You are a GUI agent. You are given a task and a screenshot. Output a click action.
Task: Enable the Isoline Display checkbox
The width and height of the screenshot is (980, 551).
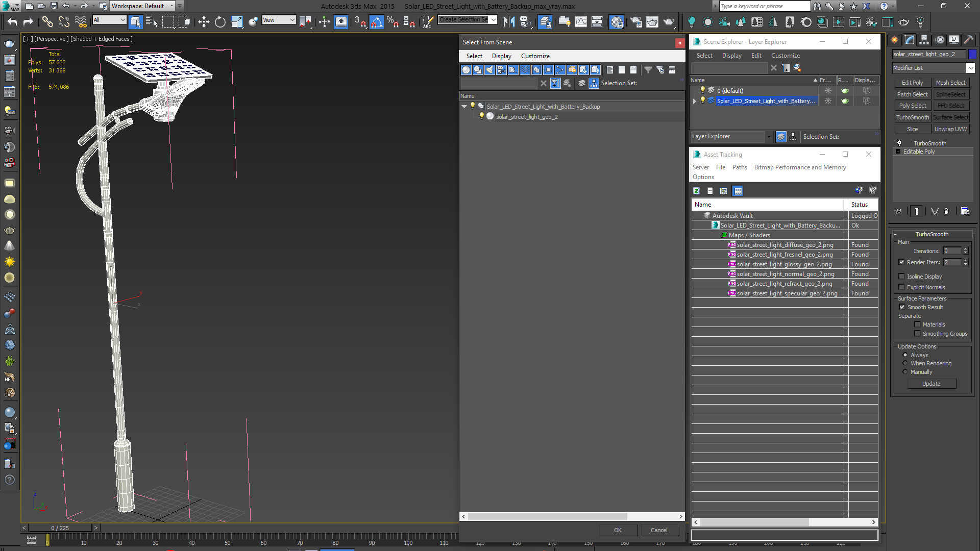(x=902, y=277)
